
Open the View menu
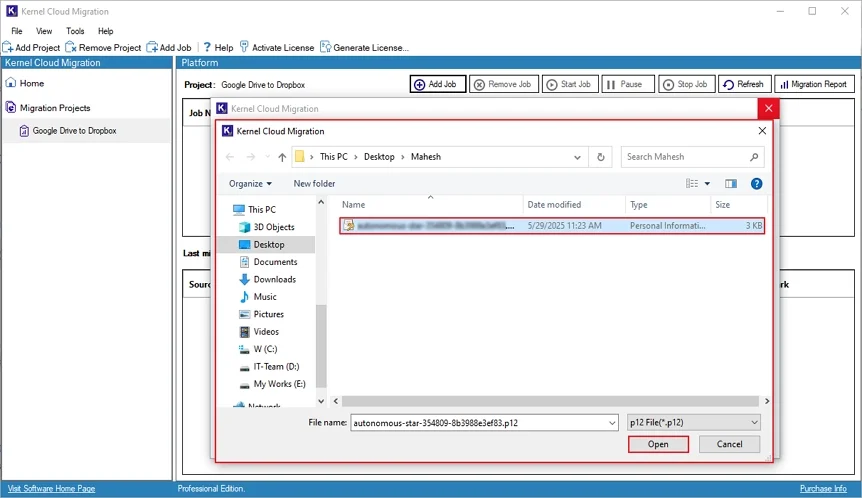[x=44, y=31]
